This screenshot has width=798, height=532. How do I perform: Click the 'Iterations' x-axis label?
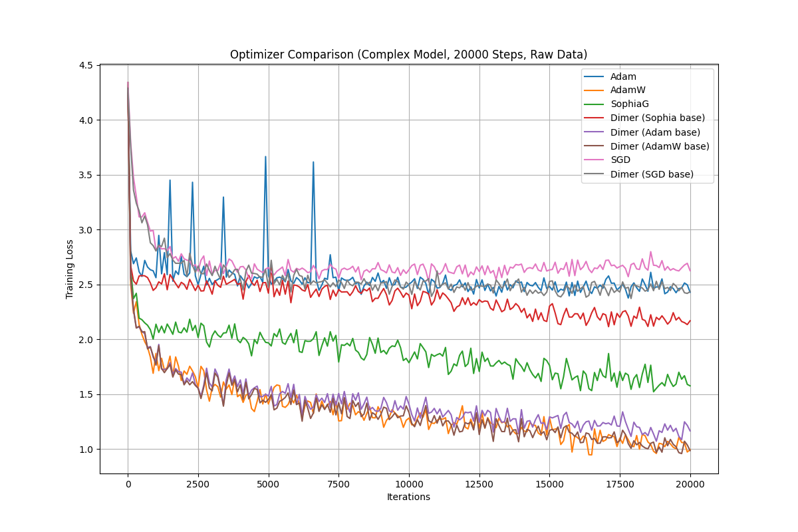click(408, 497)
